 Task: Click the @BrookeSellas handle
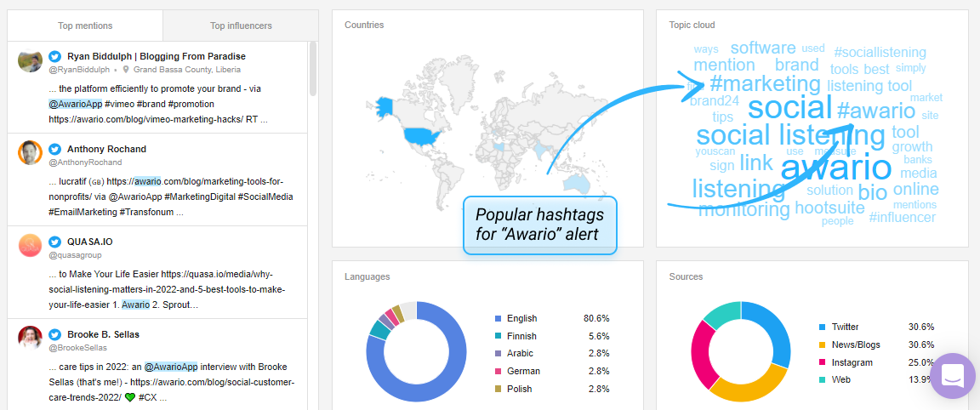(77, 348)
